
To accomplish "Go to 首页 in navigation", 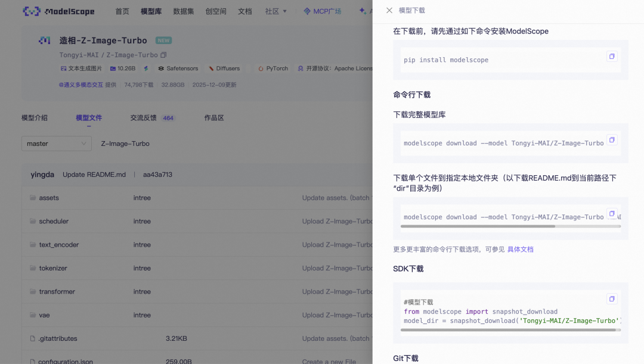I will click(122, 11).
